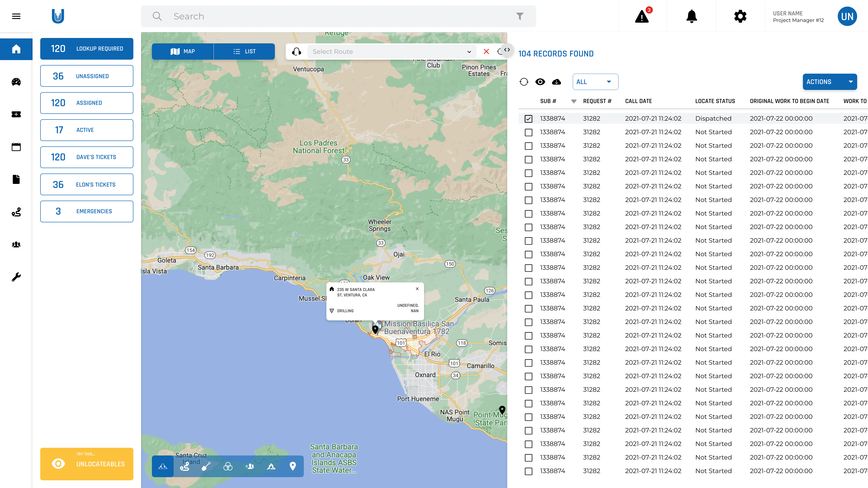This screenshot has height=488, width=868.
Task: Select the Active filter card
Action: pos(87,130)
